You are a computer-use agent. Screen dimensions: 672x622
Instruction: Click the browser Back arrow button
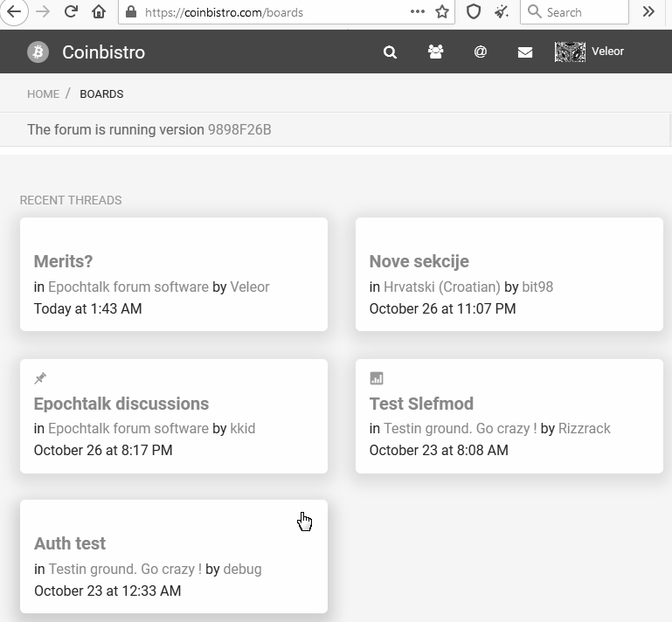(14, 11)
